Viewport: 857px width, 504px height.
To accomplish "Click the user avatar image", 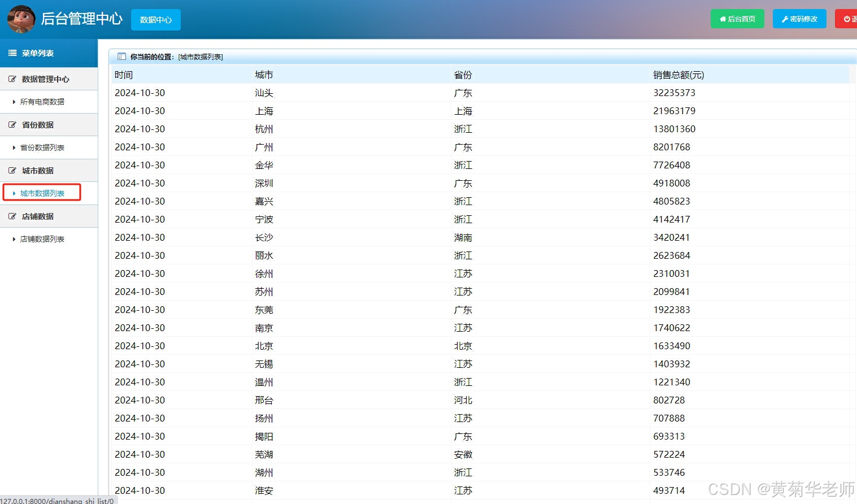I will 21,19.
